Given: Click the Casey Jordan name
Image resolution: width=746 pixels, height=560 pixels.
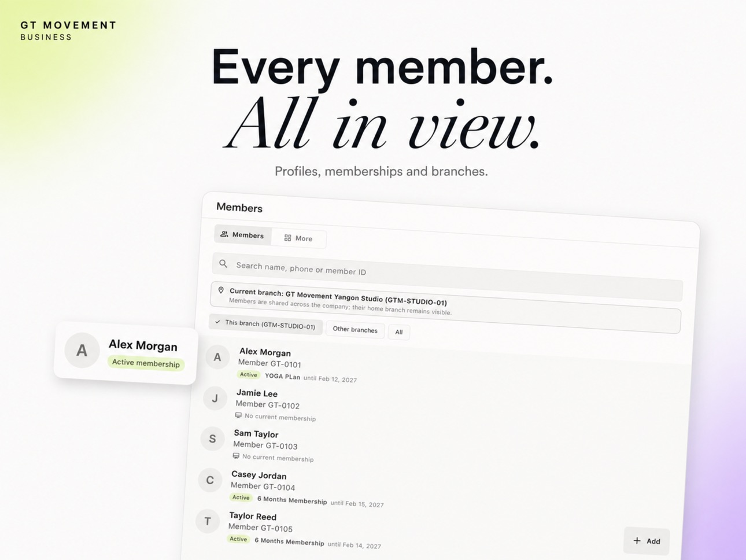Looking at the screenshot, I should click(258, 475).
